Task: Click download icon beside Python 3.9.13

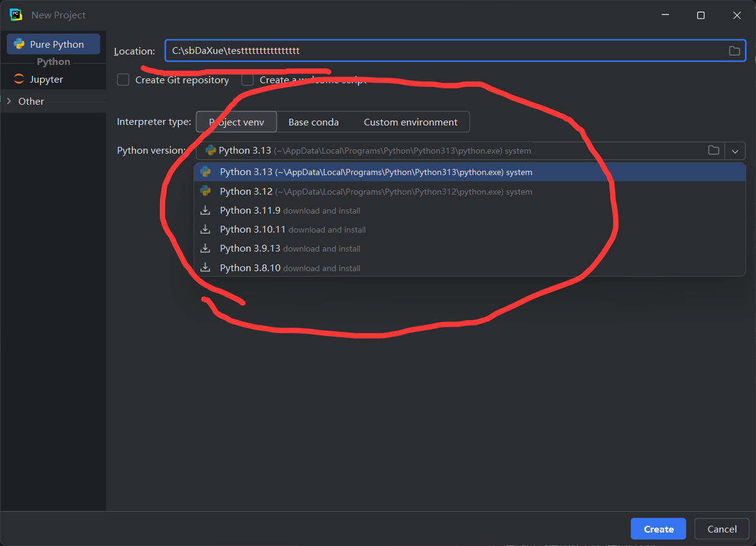Action: [x=206, y=249]
